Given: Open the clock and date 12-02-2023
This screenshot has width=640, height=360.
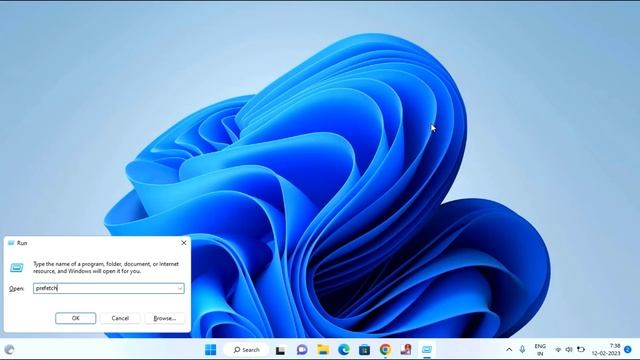Looking at the screenshot, I should (x=606, y=350).
